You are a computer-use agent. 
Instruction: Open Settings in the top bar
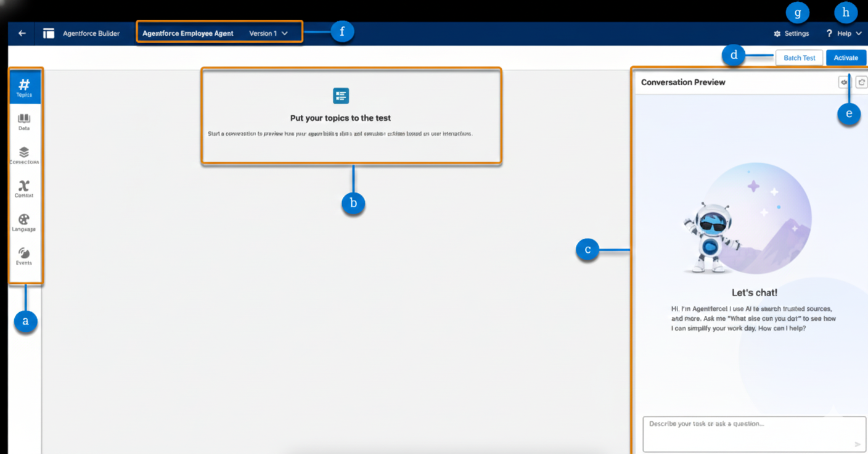[x=792, y=33]
